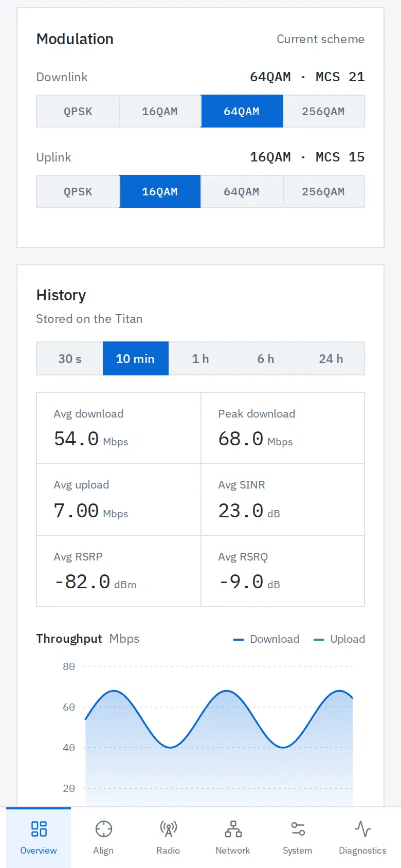Viewport: 401px width, 868px height.
Task: Switch history range to 30 s
Action: point(70,358)
